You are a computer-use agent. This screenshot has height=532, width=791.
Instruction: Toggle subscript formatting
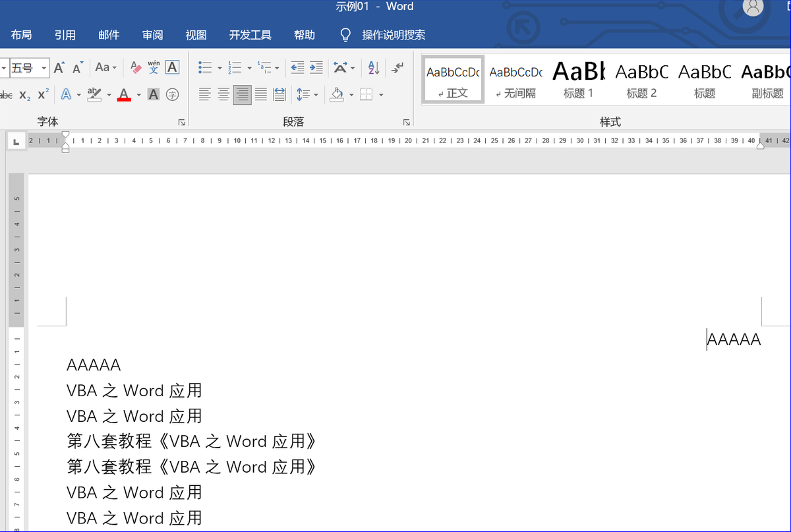[x=24, y=95]
